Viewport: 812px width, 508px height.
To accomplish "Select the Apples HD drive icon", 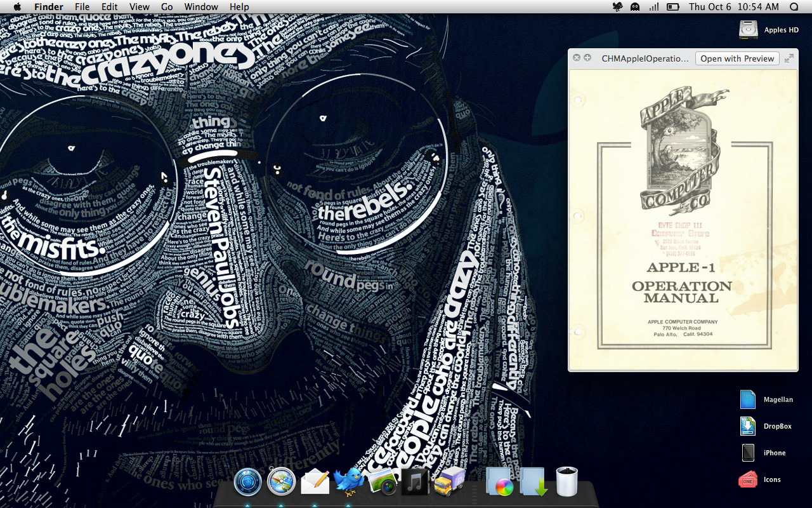I will tap(749, 29).
